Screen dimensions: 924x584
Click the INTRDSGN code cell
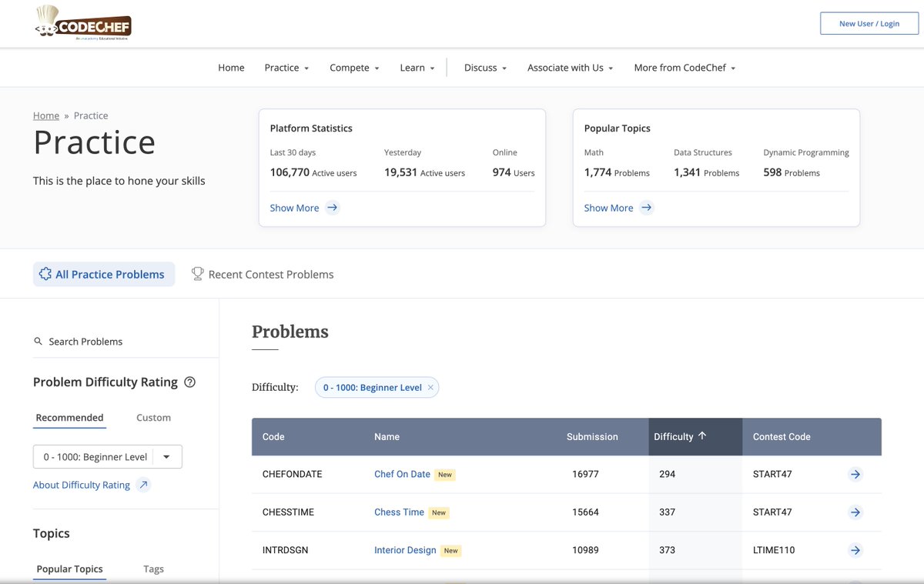(286, 550)
